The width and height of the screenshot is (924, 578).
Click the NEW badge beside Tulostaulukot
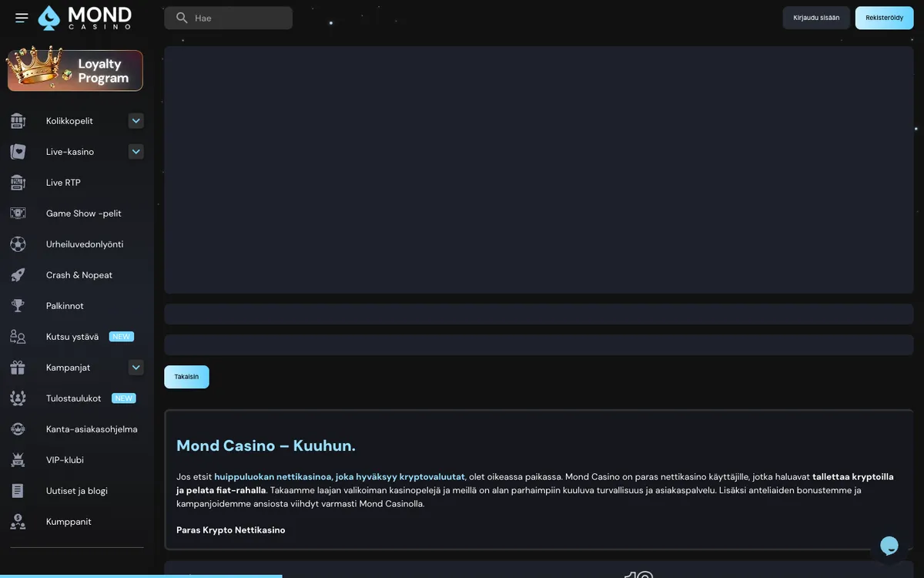coord(124,398)
